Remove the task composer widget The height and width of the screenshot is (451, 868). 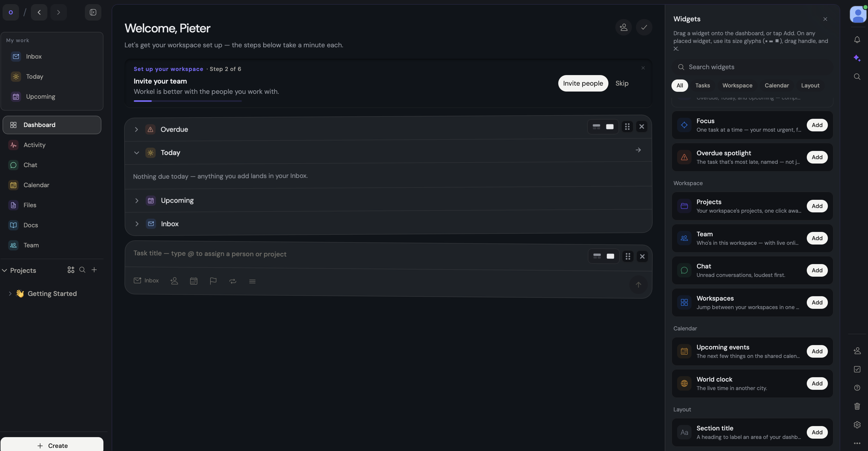642,256
